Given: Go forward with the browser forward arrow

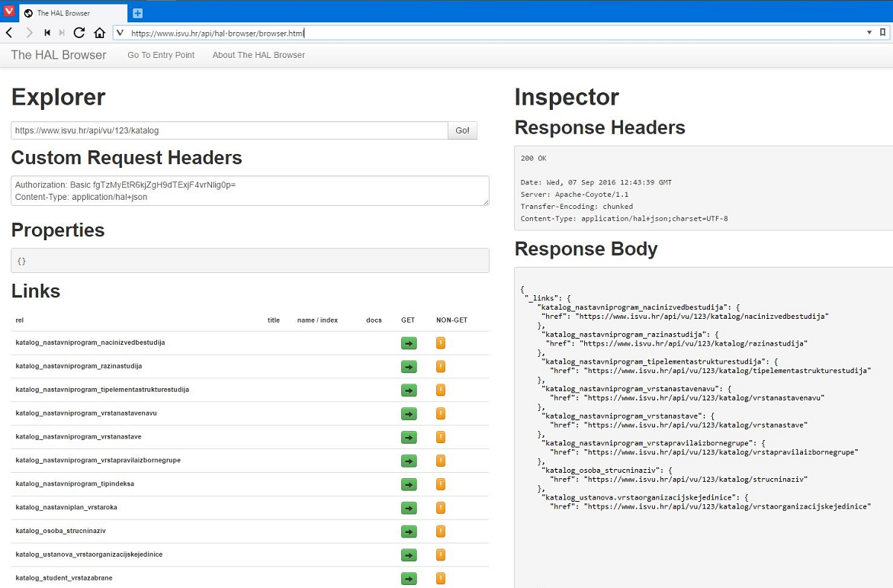Looking at the screenshot, I should pyautogui.click(x=29, y=33).
